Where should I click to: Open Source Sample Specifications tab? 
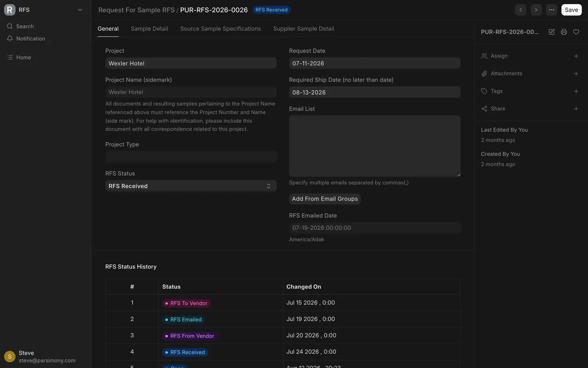tap(220, 29)
